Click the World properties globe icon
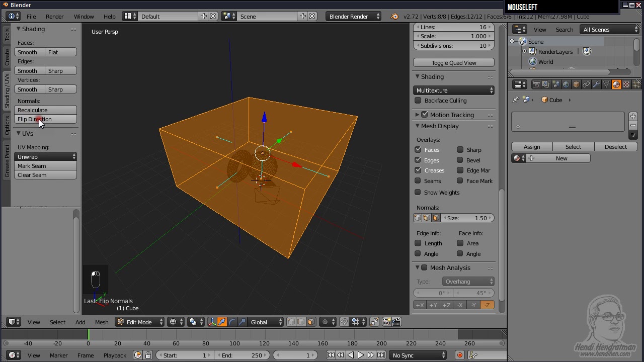644x362 pixels. (566, 84)
